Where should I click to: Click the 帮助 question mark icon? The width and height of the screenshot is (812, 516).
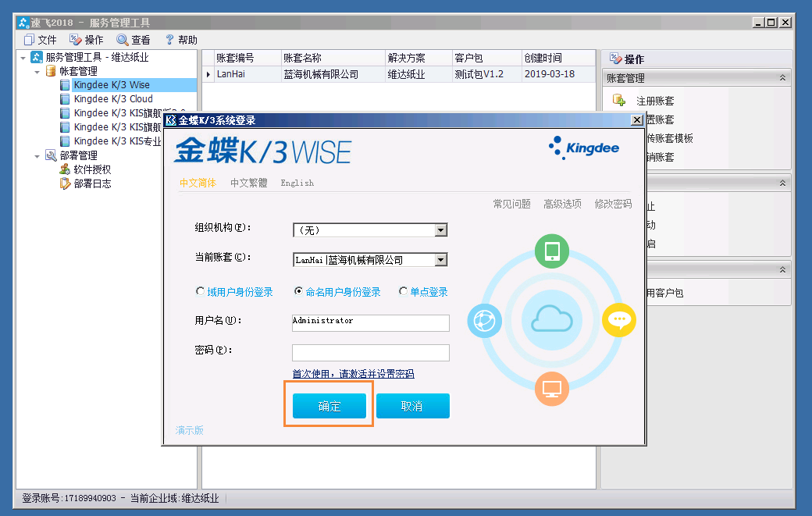tap(169, 40)
